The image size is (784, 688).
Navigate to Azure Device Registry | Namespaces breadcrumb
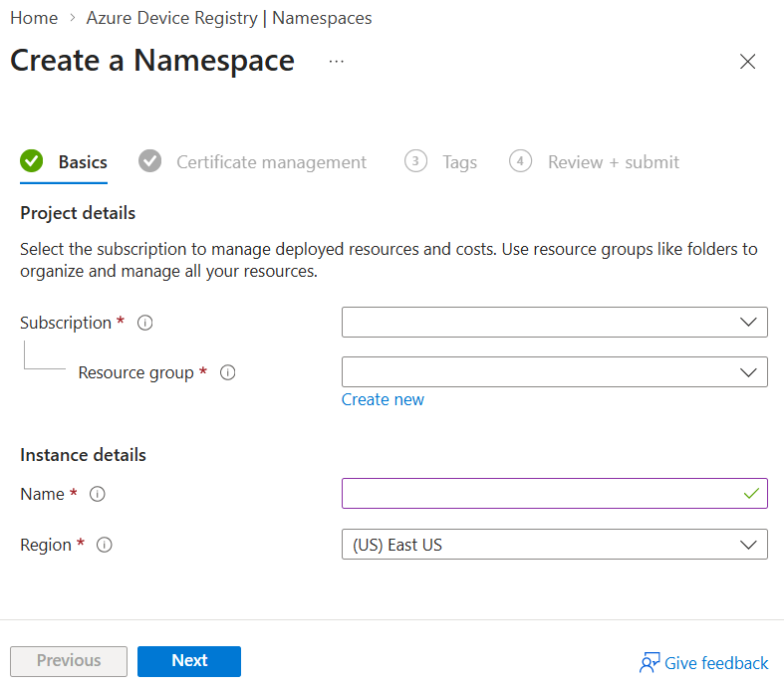click(x=229, y=18)
